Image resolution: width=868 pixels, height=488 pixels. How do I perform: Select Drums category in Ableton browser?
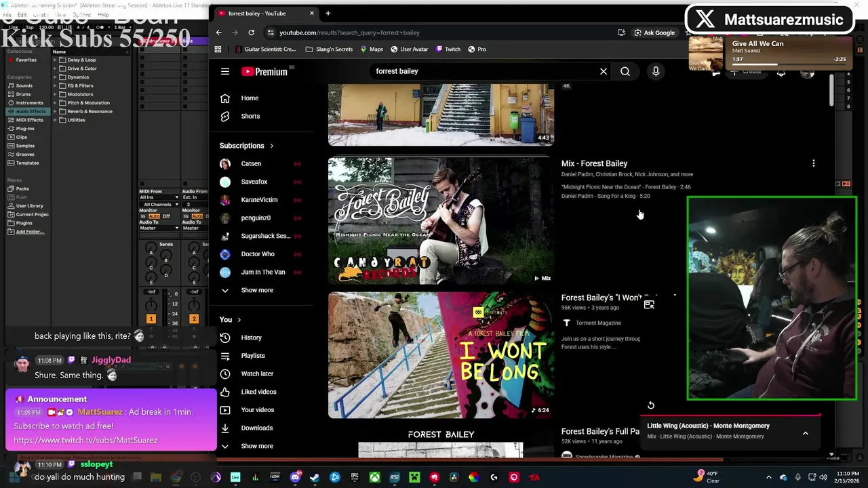coord(23,94)
